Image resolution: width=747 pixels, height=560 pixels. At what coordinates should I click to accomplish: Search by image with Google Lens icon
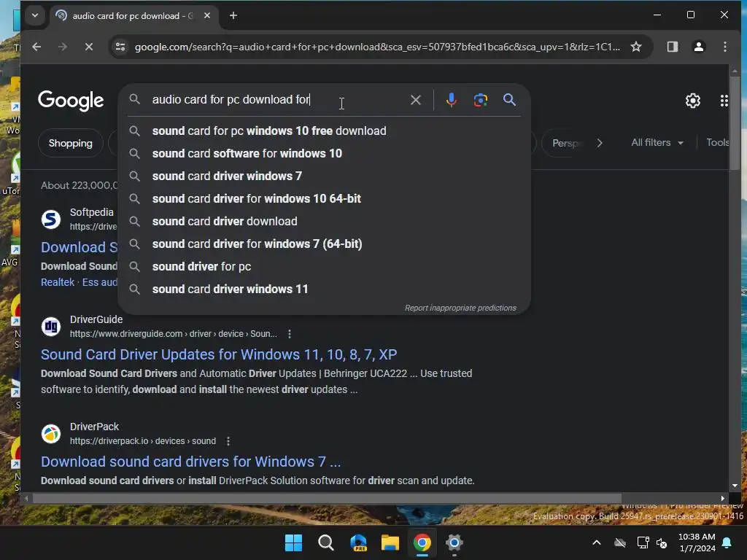click(x=480, y=100)
